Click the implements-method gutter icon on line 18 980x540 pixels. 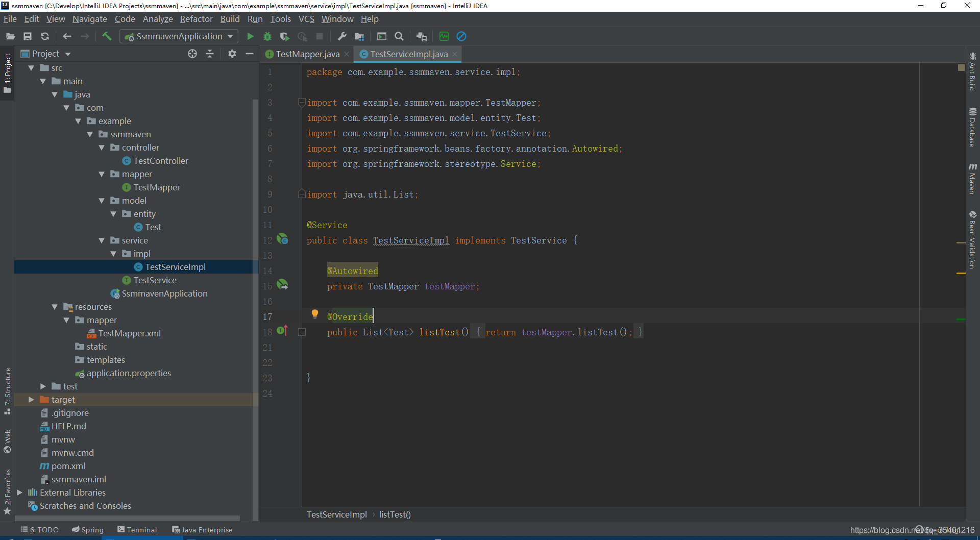coord(282,331)
